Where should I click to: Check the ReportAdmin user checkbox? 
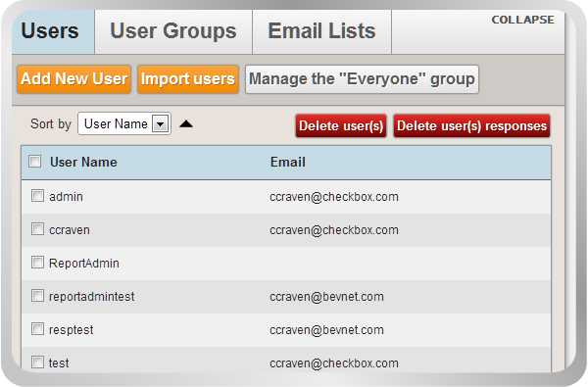pos(37,263)
